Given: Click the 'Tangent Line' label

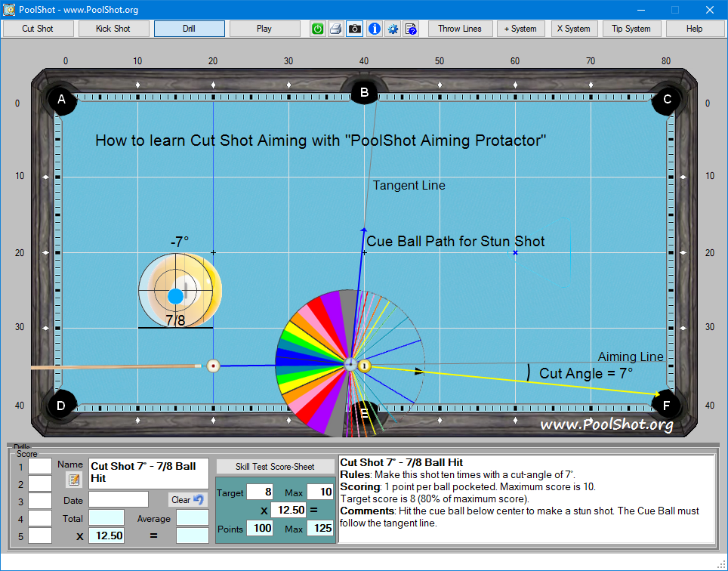Looking at the screenshot, I should 409,185.
